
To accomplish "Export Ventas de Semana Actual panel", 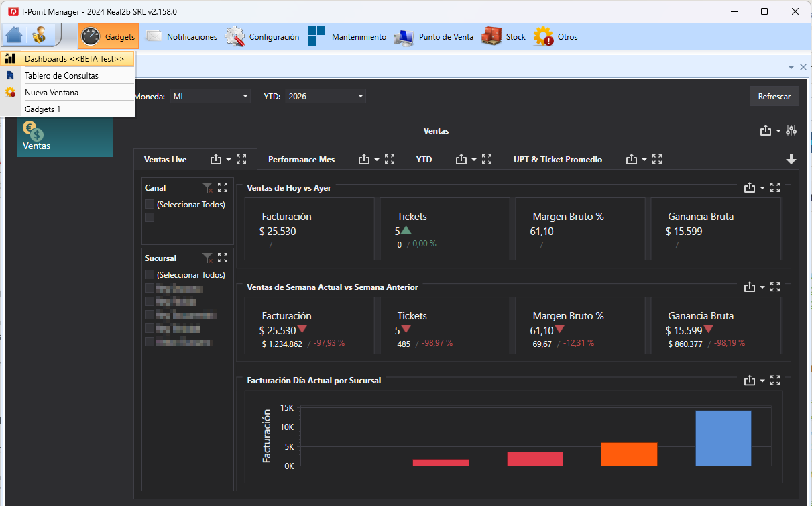I will 750,287.
